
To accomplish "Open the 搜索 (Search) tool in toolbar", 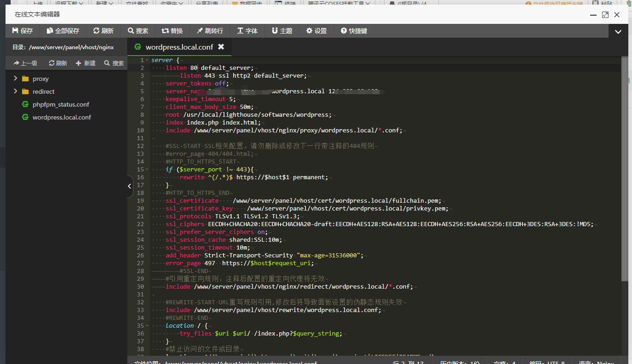I will tap(138, 31).
